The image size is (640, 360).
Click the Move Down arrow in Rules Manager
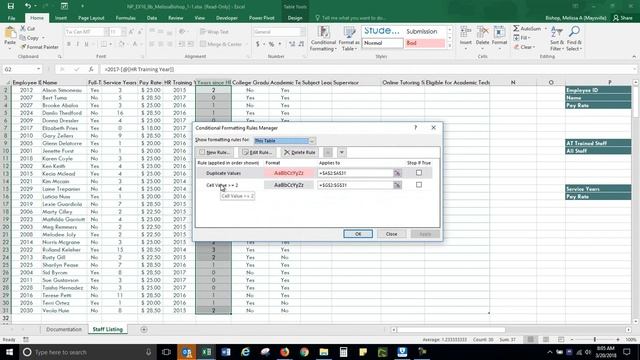342,152
